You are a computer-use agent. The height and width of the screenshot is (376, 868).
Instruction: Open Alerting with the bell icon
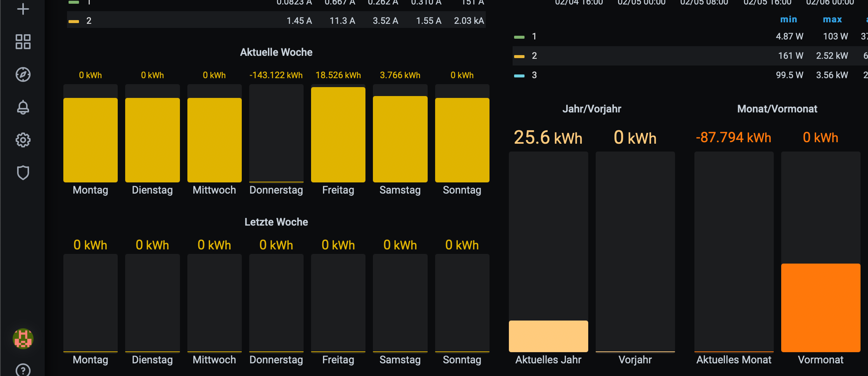pyautogui.click(x=23, y=107)
